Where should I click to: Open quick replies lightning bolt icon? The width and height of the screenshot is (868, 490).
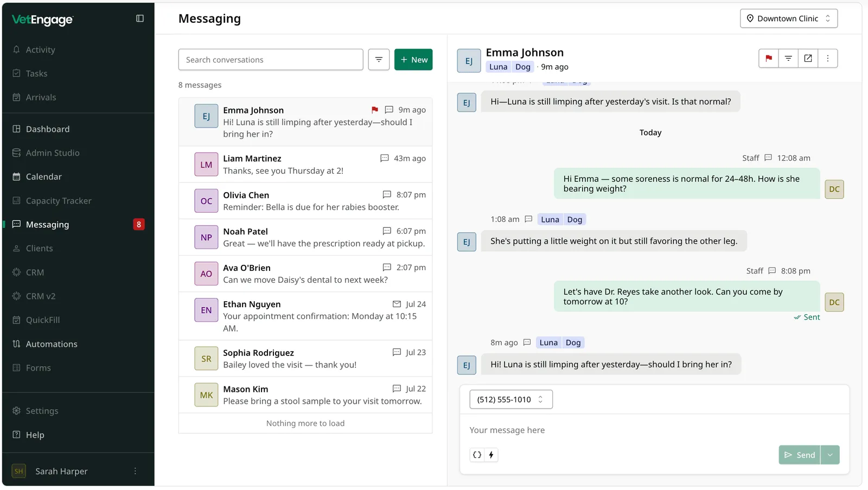coord(491,455)
